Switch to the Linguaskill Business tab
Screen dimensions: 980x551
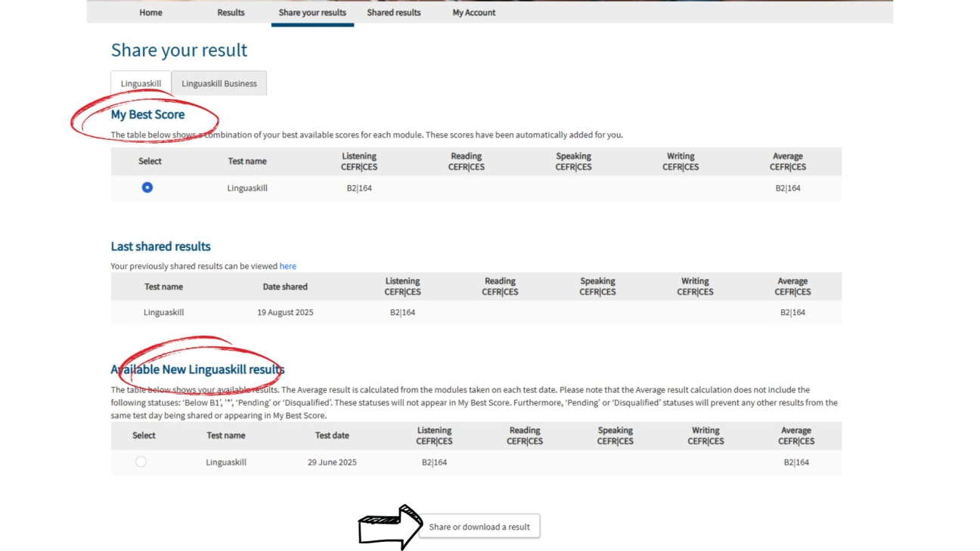[219, 84]
